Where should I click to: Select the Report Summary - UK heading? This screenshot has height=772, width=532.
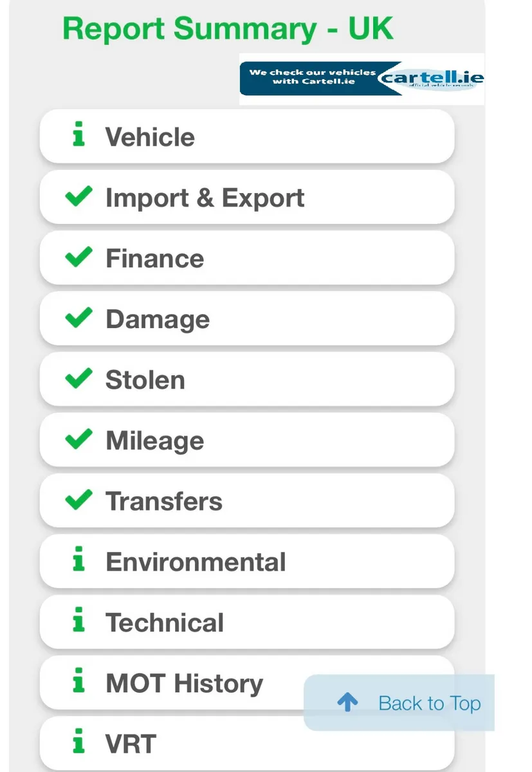pyautogui.click(x=228, y=28)
